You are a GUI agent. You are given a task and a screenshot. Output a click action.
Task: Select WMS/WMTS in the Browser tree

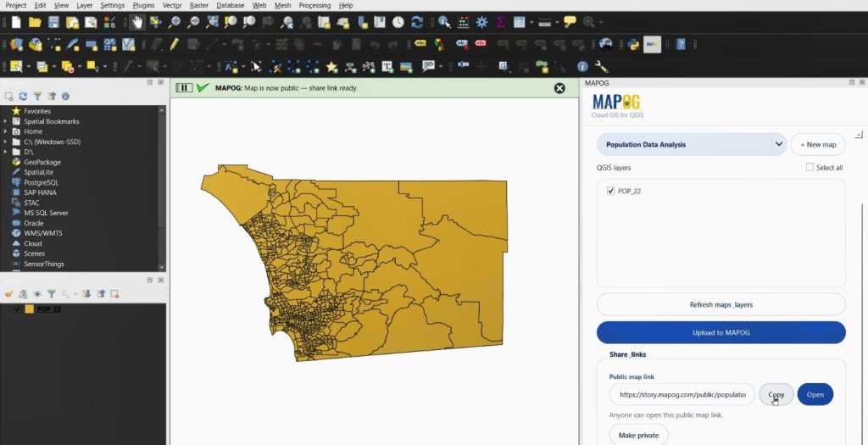(42, 233)
